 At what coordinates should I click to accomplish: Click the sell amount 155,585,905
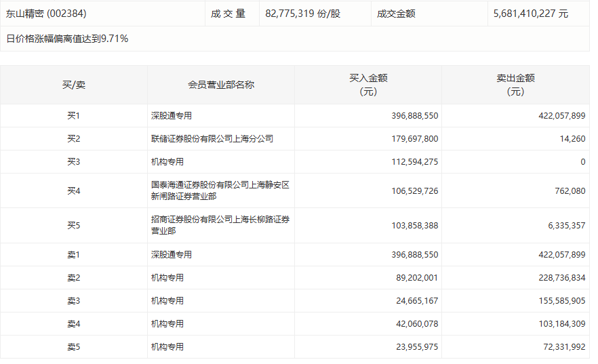click(x=562, y=301)
